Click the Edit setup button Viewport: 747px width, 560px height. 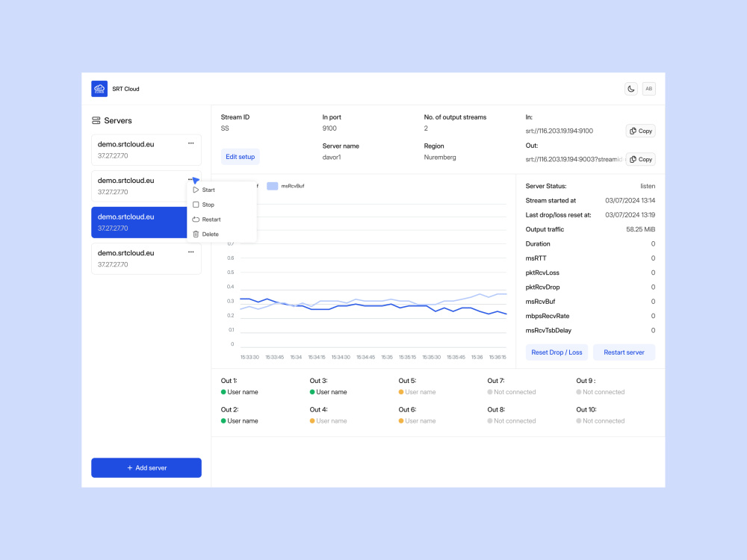tap(240, 157)
